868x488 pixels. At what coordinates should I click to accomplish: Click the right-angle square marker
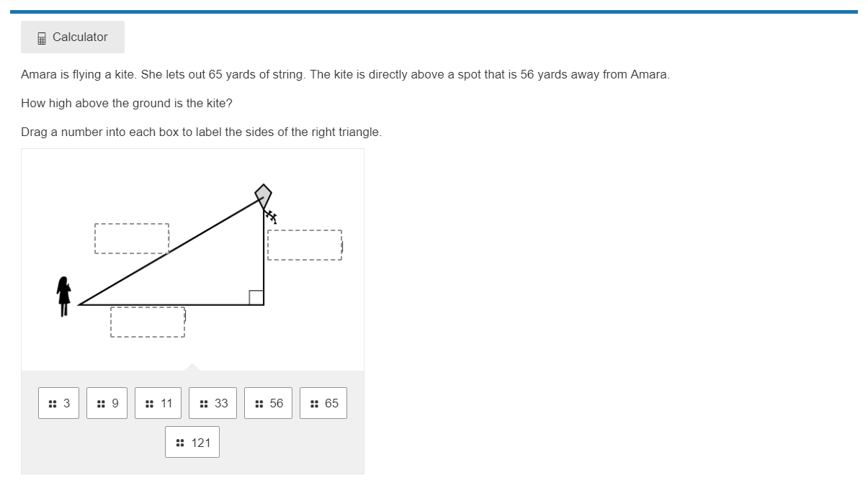pyautogui.click(x=256, y=297)
